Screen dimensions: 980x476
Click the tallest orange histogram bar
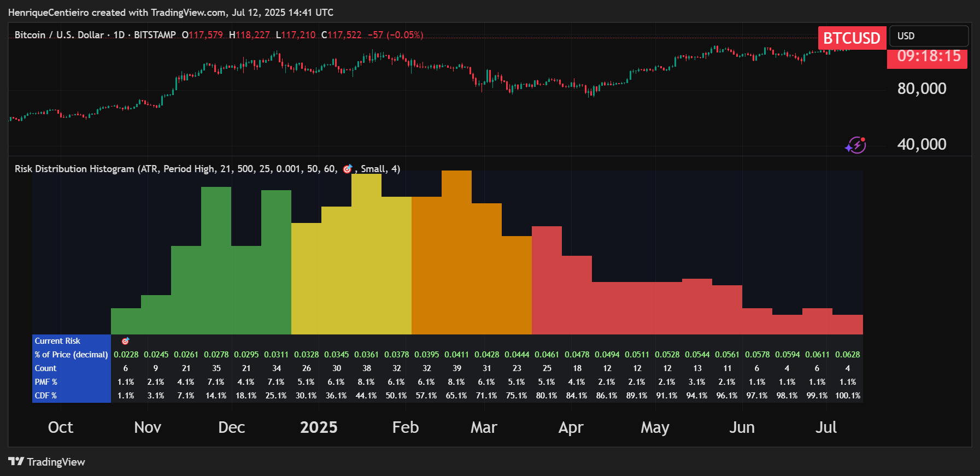click(456, 252)
